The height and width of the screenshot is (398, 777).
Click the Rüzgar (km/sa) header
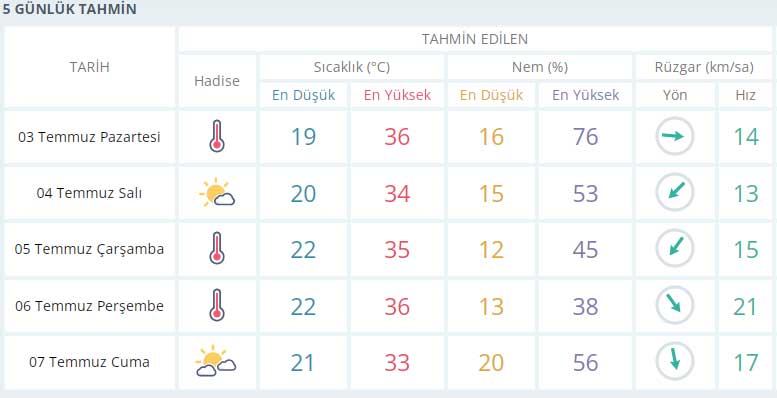click(x=704, y=67)
